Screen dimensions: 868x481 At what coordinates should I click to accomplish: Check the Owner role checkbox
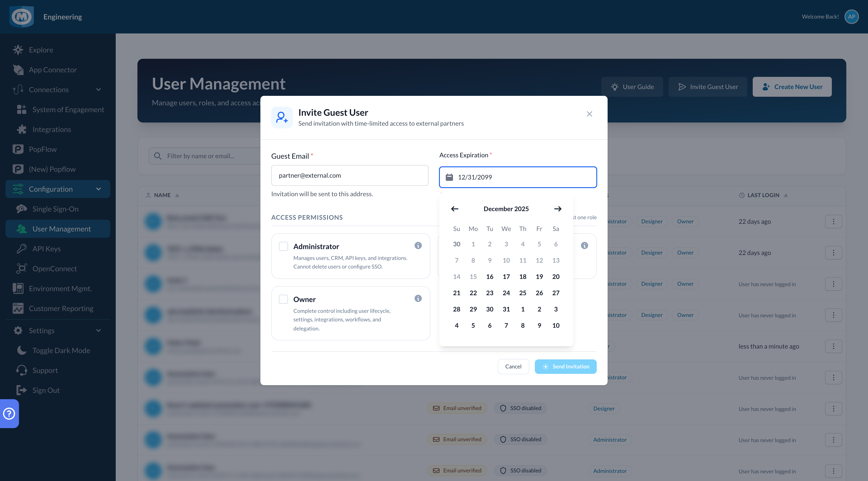[x=284, y=299]
